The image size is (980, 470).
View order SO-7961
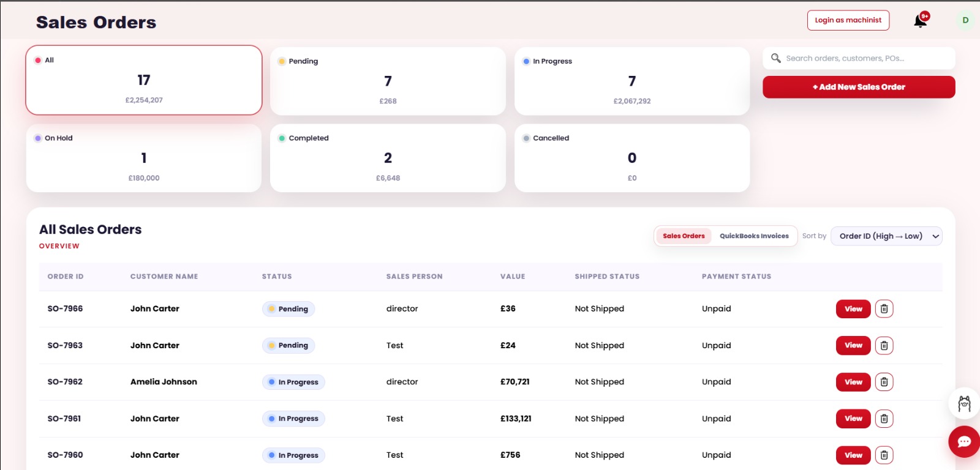pos(853,419)
